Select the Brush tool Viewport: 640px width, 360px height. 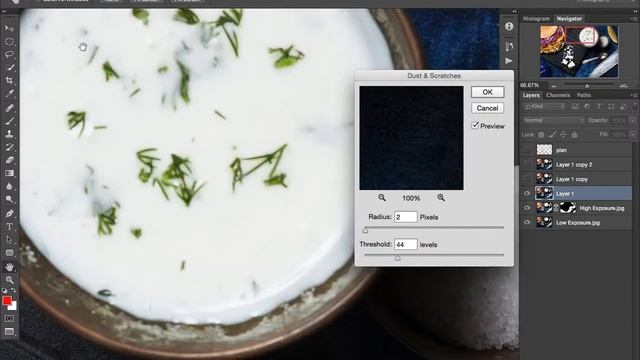9,121
